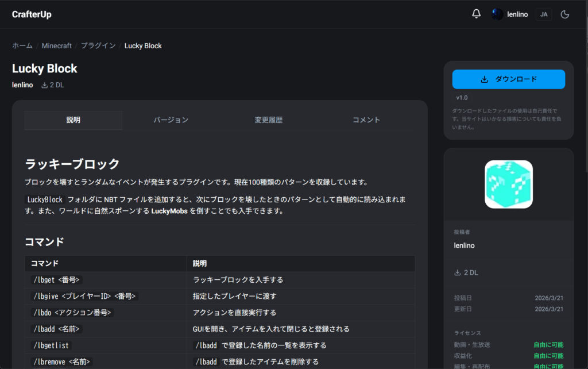The image size is (588, 369).
Task: Open author lenlino under the title
Action: point(22,85)
